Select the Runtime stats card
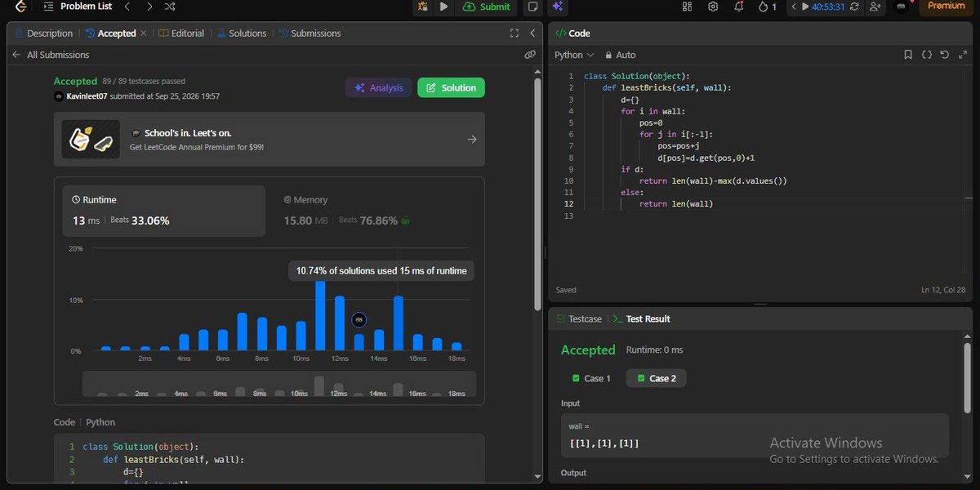 (x=164, y=211)
